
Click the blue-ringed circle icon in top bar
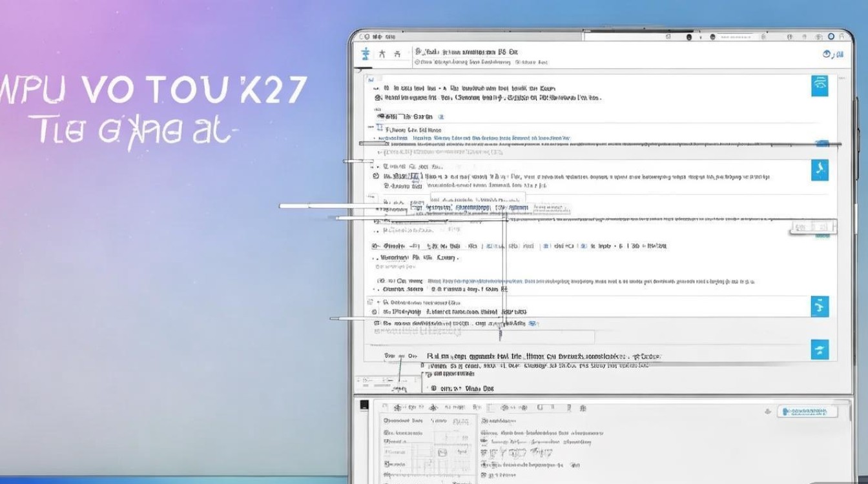tap(831, 37)
